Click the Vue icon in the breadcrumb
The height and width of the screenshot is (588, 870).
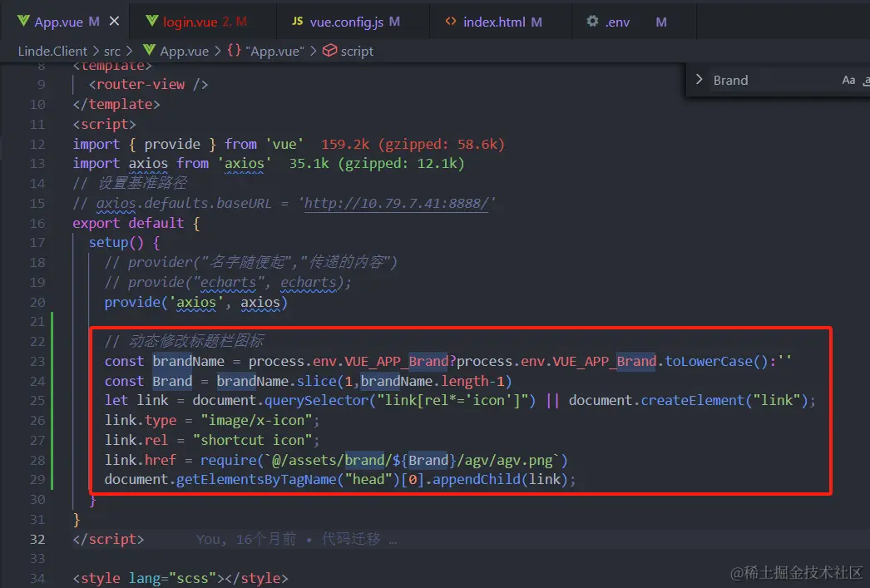pyautogui.click(x=149, y=50)
